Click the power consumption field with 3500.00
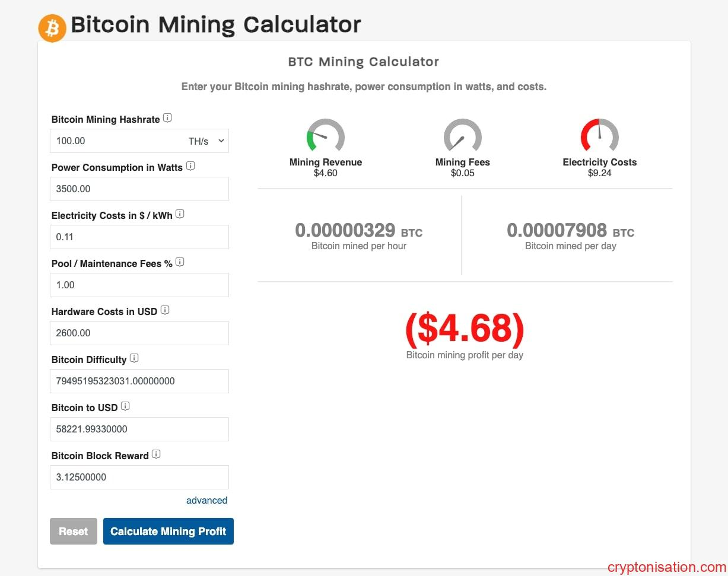 [x=139, y=189]
